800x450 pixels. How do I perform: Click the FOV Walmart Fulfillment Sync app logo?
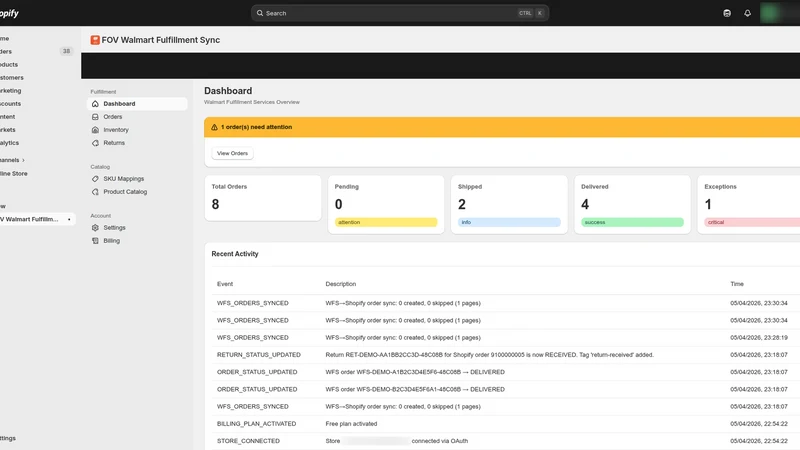click(95, 40)
